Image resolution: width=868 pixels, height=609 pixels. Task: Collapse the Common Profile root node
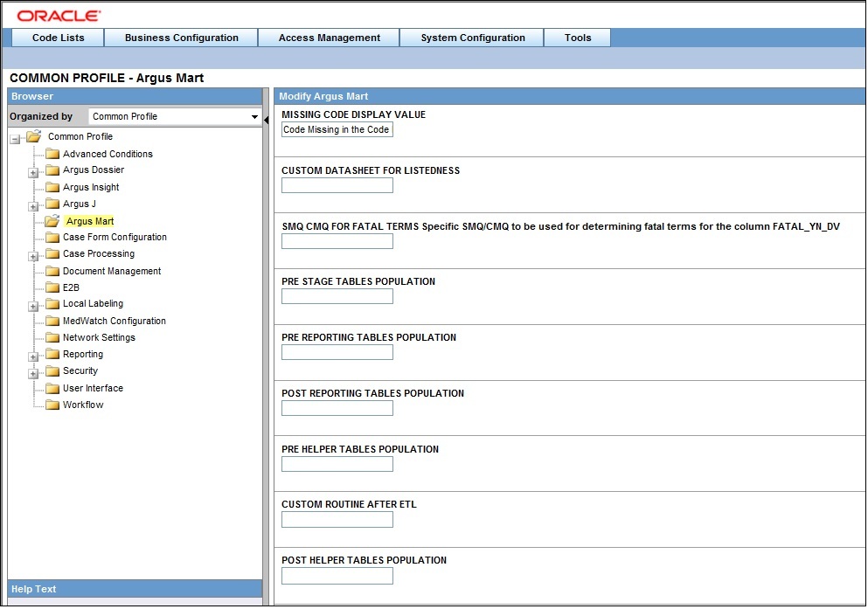15,140
